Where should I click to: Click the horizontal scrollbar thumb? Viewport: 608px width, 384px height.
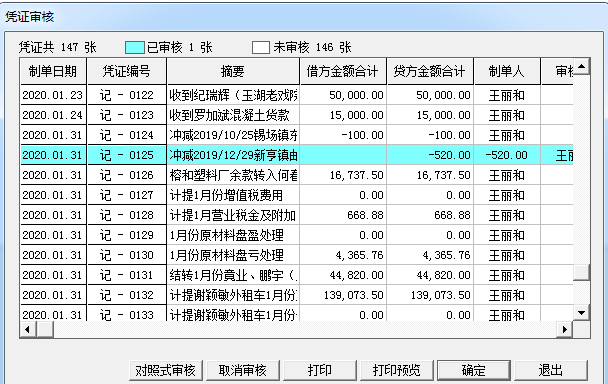tap(45, 330)
